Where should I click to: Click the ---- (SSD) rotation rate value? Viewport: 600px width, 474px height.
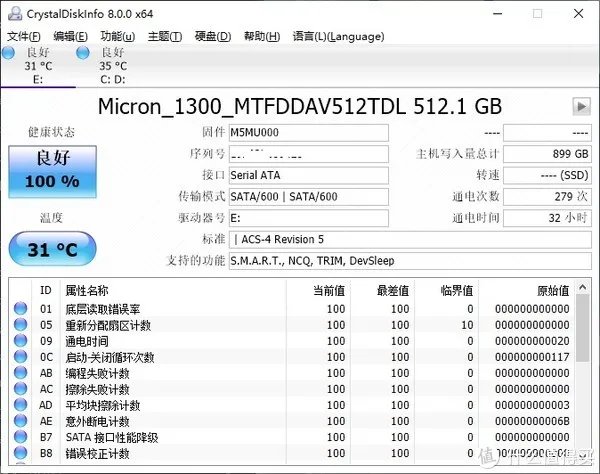(547, 176)
